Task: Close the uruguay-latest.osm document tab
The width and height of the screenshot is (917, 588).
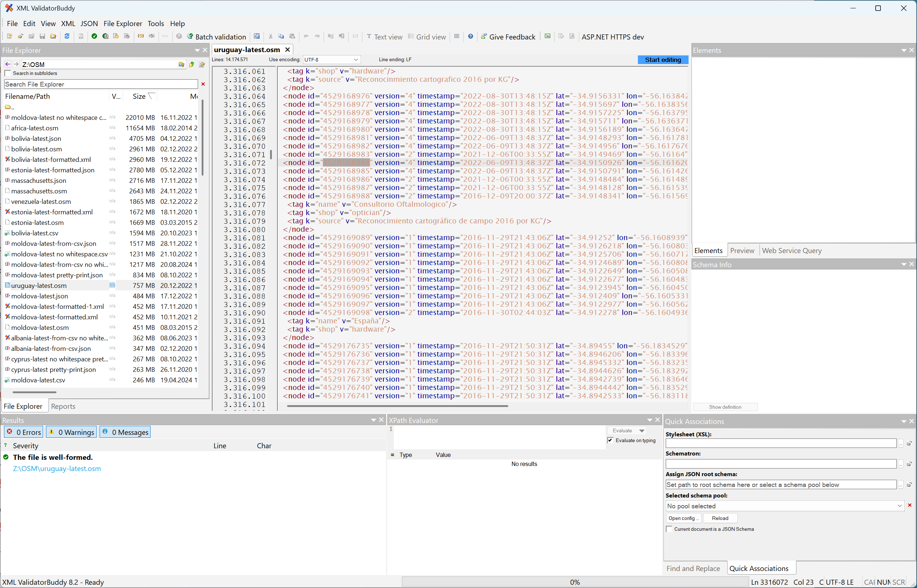Action: point(287,50)
